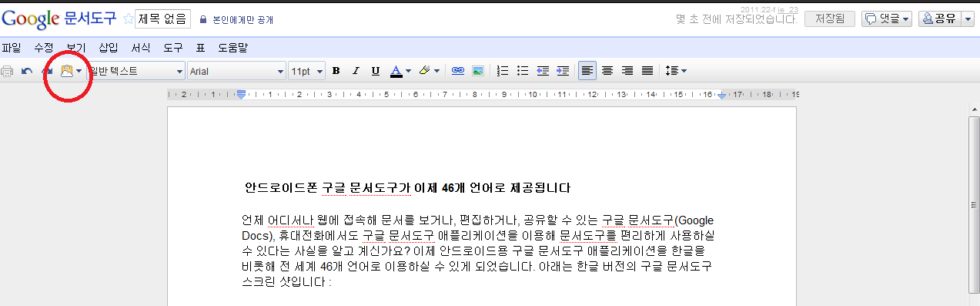
Task: Click the insert image icon
Action: tap(478, 71)
